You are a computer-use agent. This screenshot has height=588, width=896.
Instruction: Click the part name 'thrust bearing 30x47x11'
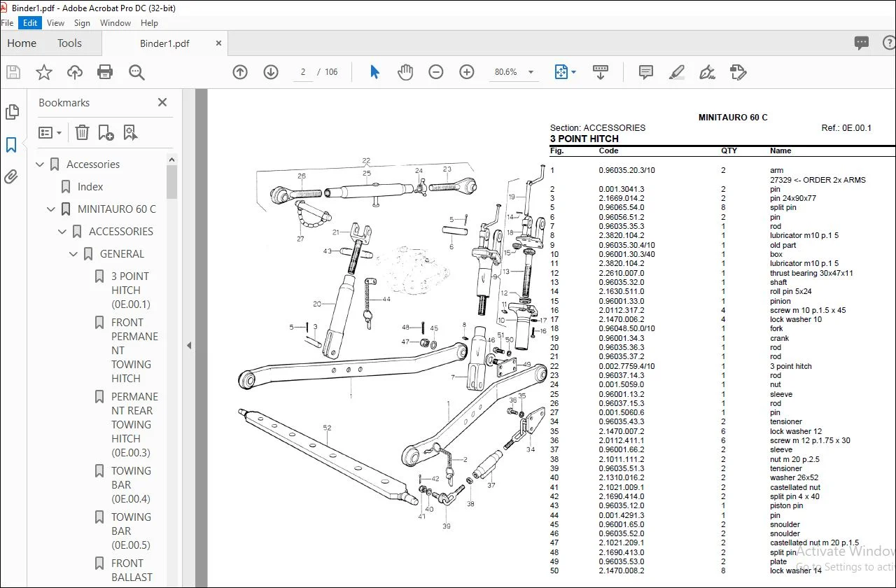812,273
